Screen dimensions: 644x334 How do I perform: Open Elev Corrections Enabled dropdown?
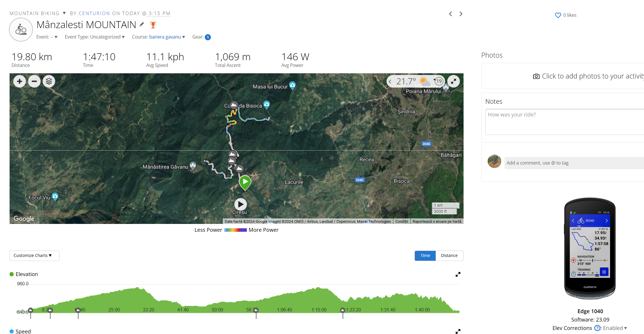pos(615,328)
